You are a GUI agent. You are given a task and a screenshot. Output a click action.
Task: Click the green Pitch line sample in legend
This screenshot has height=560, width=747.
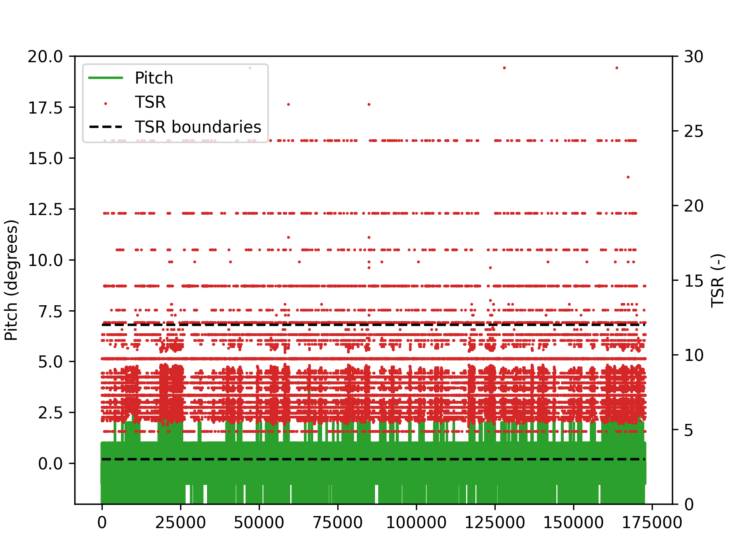point(106,78)
